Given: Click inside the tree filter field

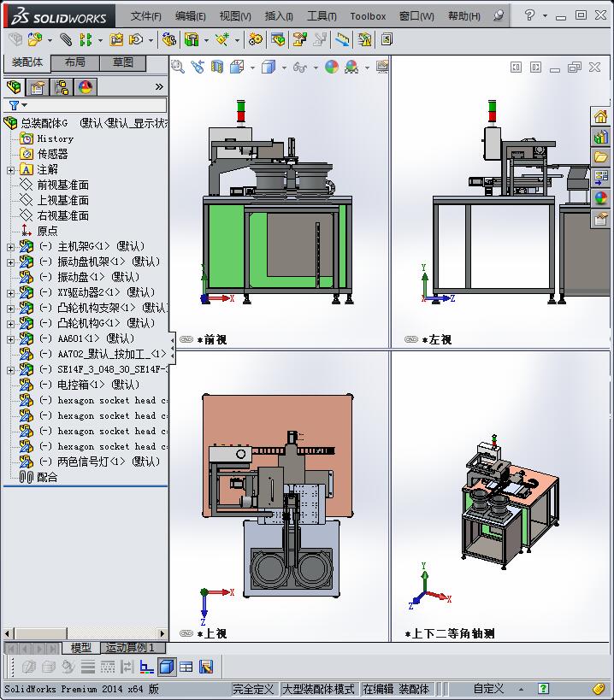Looking at the screenshot, I should click(85, 105).
